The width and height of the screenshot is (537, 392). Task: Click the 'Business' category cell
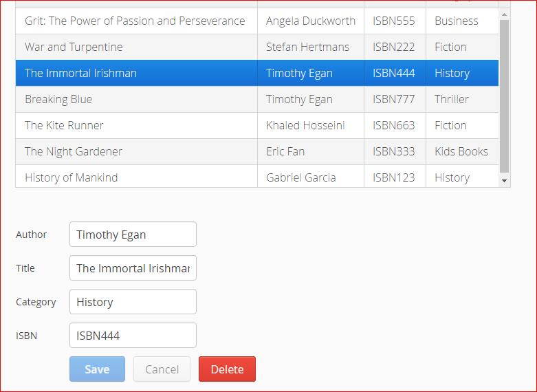click(x=462, y=21)
